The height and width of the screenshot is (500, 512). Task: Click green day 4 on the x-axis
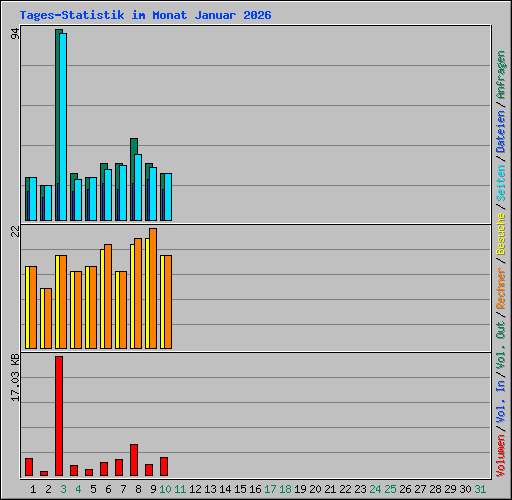click(78, 489)
